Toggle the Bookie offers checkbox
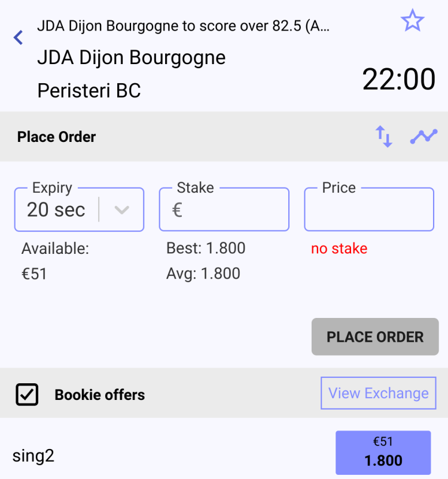 click(x=27, y=395)
